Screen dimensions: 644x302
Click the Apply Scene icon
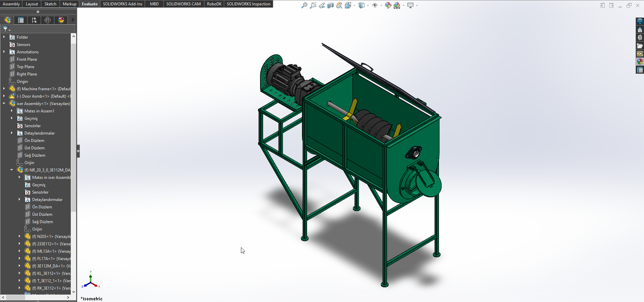(397, 5)
